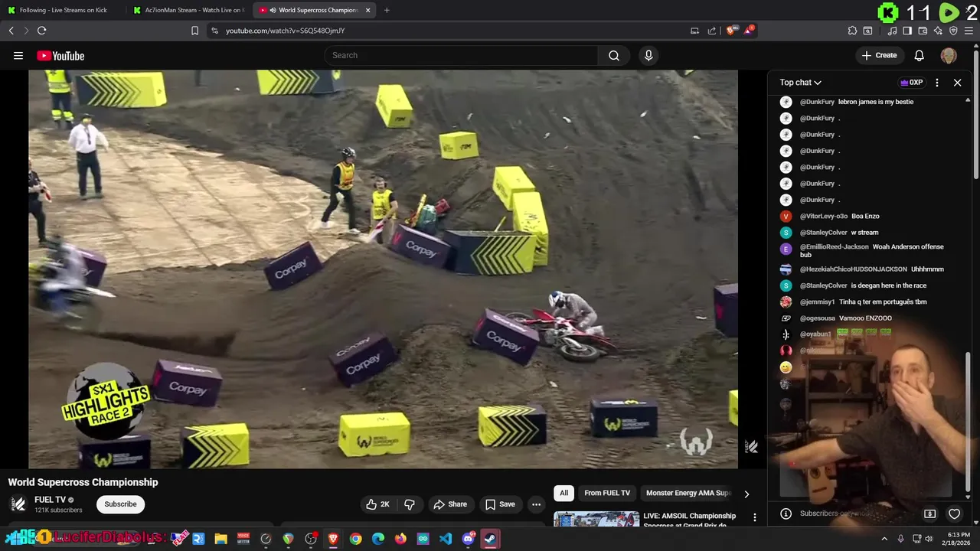The width and height of the screenshot is (980, 551).
Task: Click @EmillioReed-Jackson chat username
Action: (x=834, y=247)
